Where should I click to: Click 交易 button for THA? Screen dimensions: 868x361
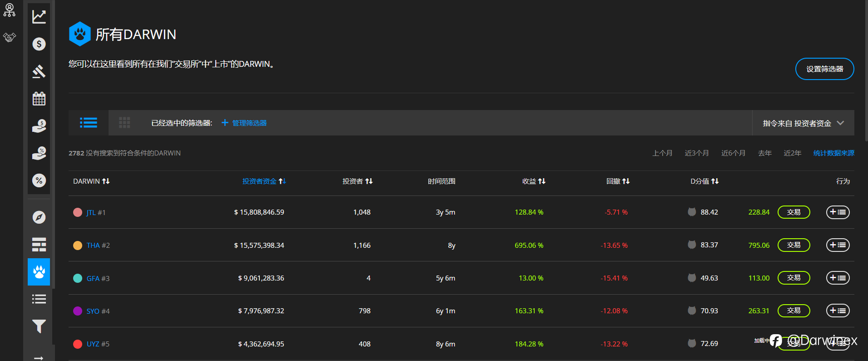(x=794, y=245)
